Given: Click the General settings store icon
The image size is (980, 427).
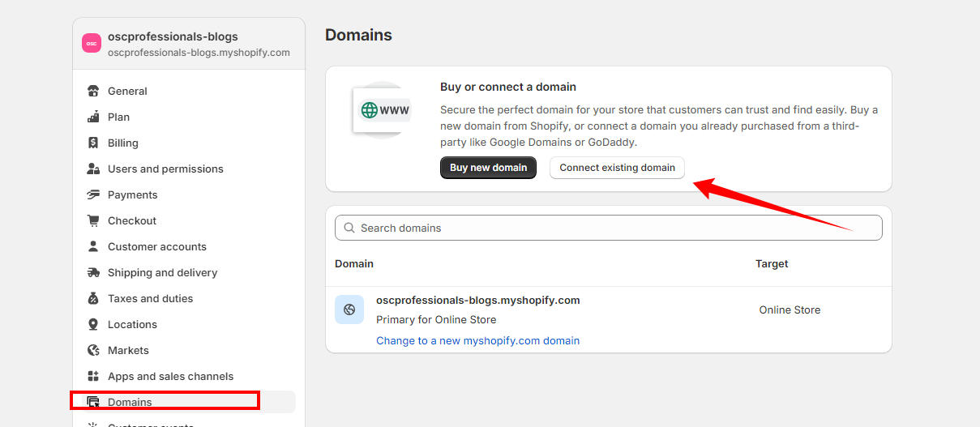Looking at the screenshot, I should pyautogui.click(x=93, y=91).
